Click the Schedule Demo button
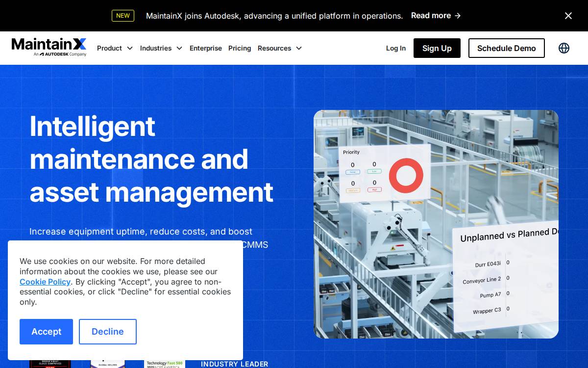The width and height of the screenshot is (588, 368). tap(507, 48)
